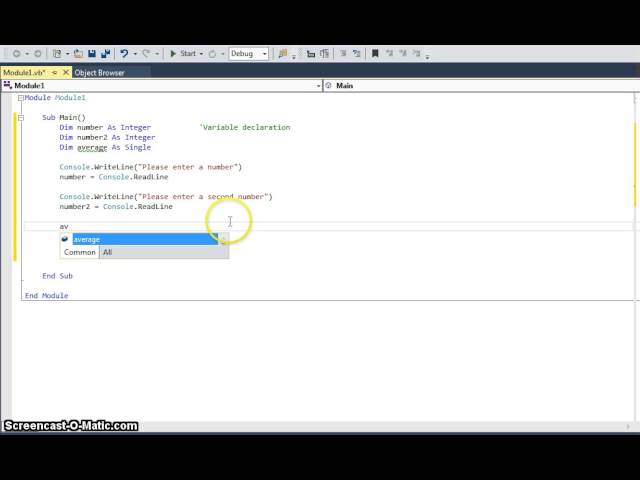640x480 pixels.
Task: Go to the previous bookmark
Action: (389, 53)
